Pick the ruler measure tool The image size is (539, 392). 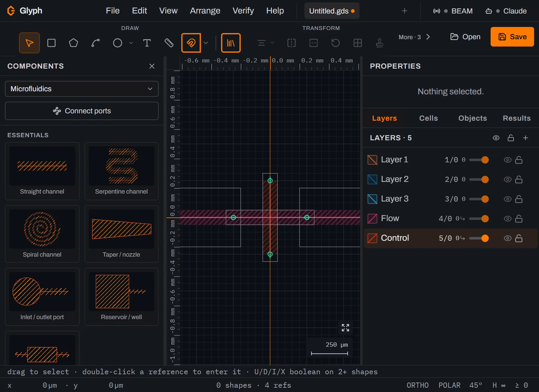tap(169, 43)
